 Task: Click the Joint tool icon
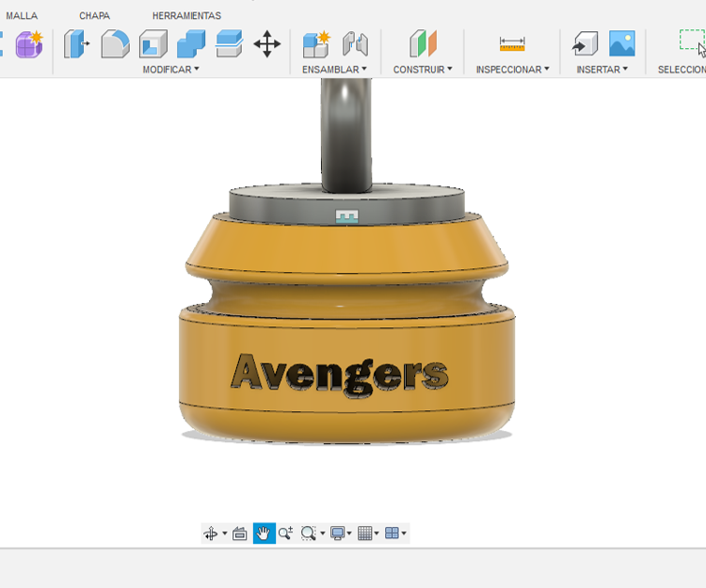(355, 44)
